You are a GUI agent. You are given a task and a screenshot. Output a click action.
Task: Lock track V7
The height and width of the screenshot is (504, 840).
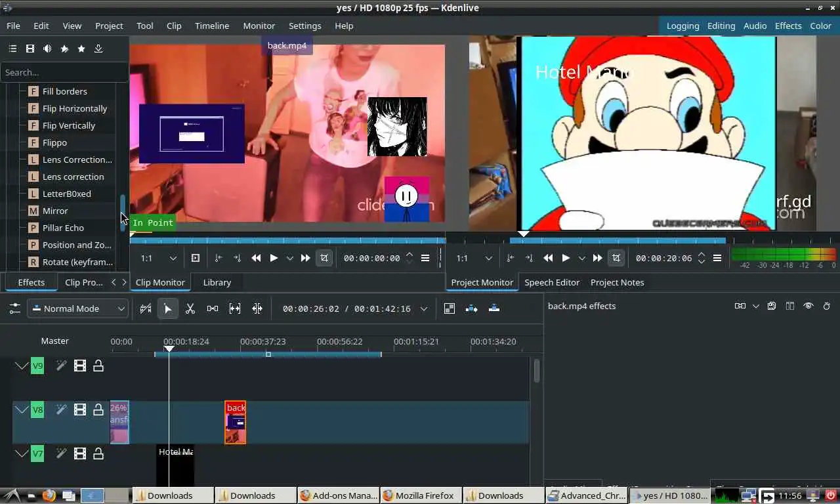[98, 453]
